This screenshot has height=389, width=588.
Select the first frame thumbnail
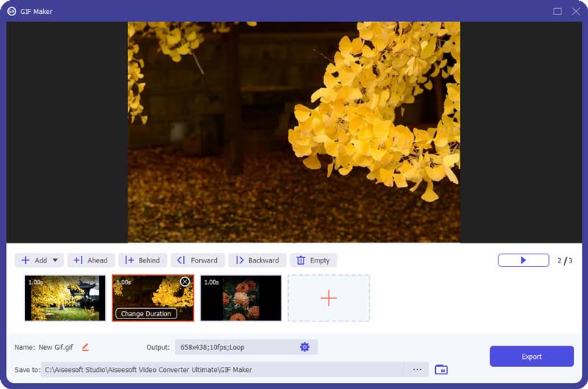65,298
